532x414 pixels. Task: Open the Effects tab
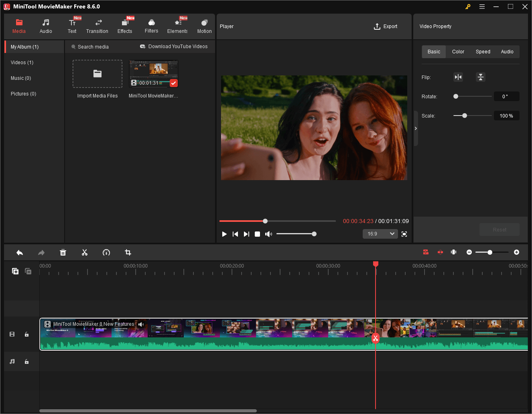coord(125,26)
